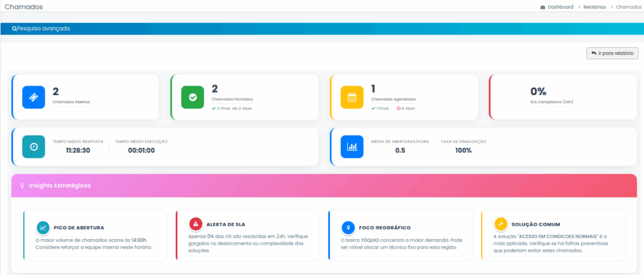Click the '2 Final. de 2 Aber.' status text

pyautogui.click(x=233, y=108)
